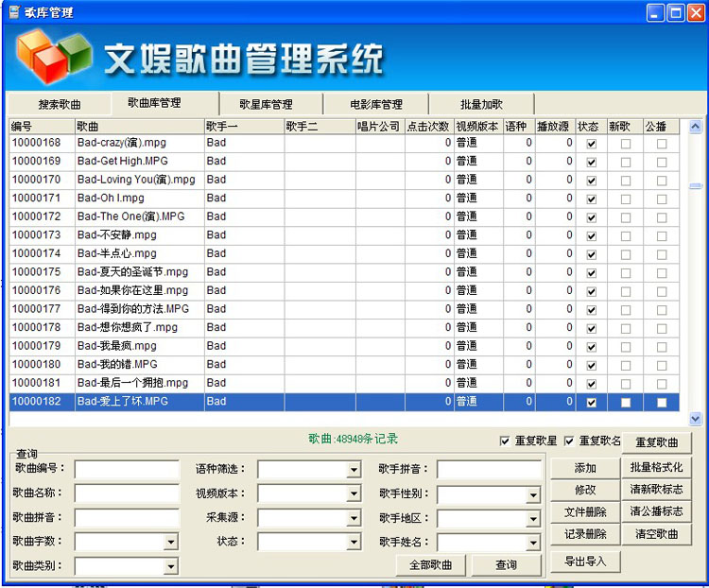709x588 pixels.
Task: Focus the 歌手拼音 input field
Action: pos(489,470)
